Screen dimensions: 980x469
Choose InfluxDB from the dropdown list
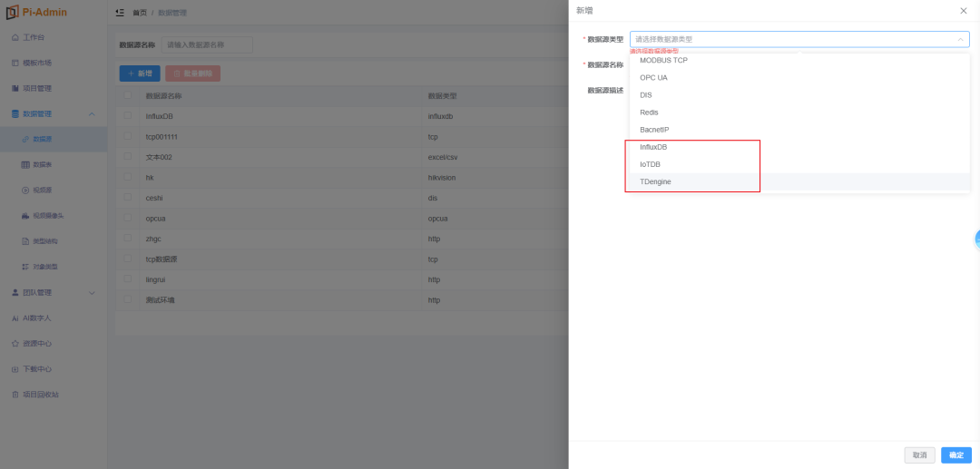pyautogui.click(x=799, y=147)
